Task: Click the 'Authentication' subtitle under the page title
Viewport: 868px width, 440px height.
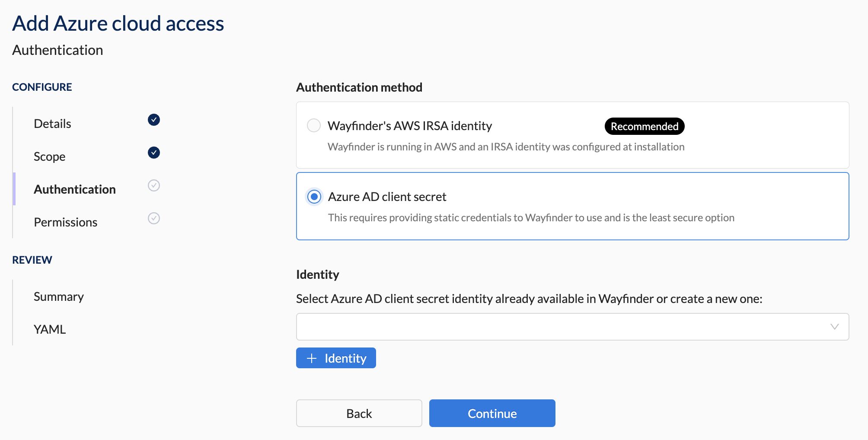Action: 57,50
